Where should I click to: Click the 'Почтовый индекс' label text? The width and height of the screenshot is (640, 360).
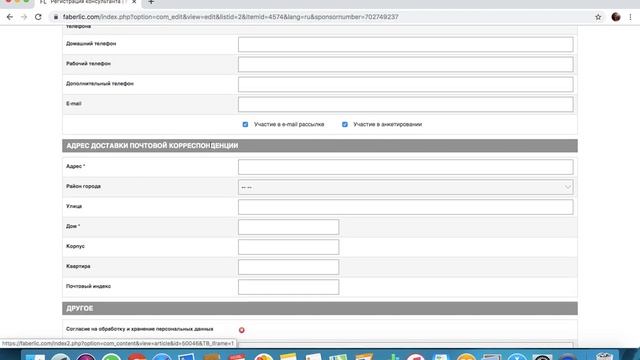pyautogui.click(x=88, y=287)
